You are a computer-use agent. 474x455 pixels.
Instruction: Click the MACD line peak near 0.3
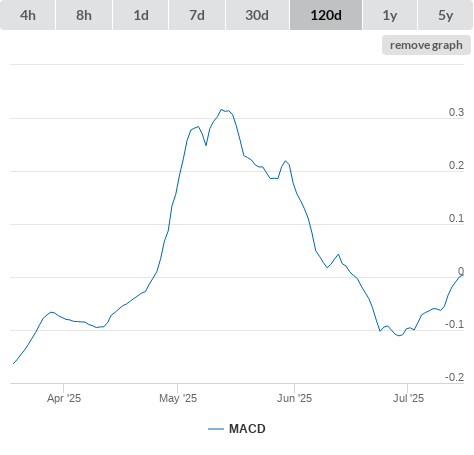coord(221,109)
